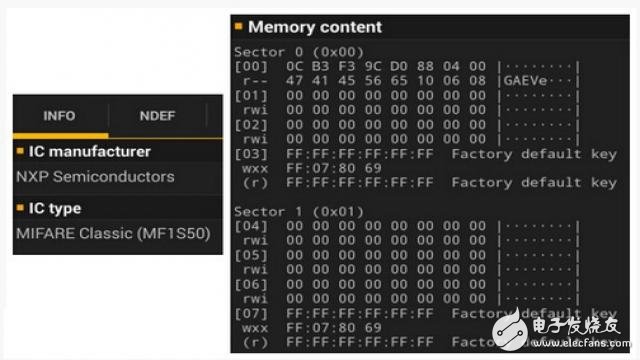The image size is (640, 360).
Task: Select the Sector 1 (0x01) heading
Action: 299,211
